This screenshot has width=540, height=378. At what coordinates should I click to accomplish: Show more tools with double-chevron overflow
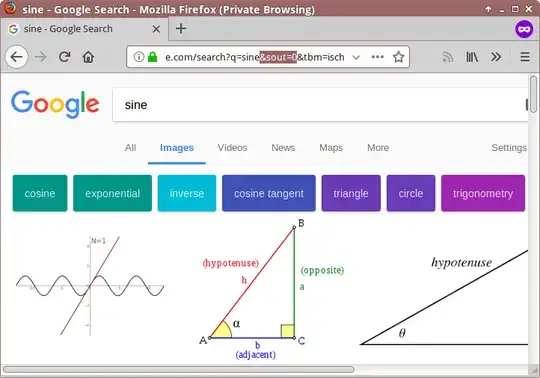point(496,57)
